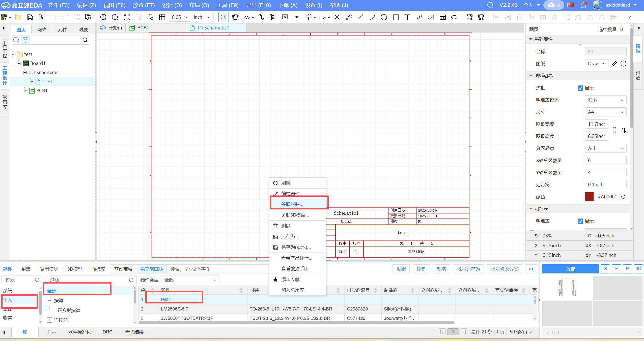The height and width of the screenshot is (341, 644).
Task: Click the zoom in magnifier icon
Action: 103,17
